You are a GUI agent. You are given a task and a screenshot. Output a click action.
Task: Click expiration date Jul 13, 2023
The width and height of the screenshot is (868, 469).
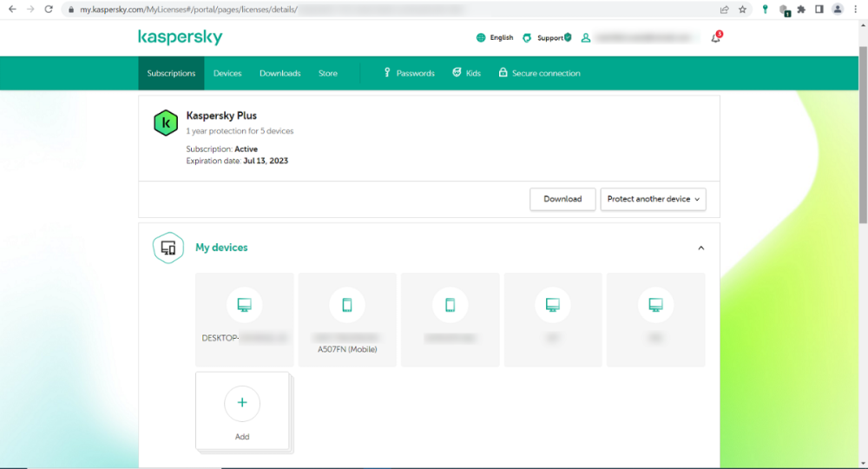coord(266,161)
